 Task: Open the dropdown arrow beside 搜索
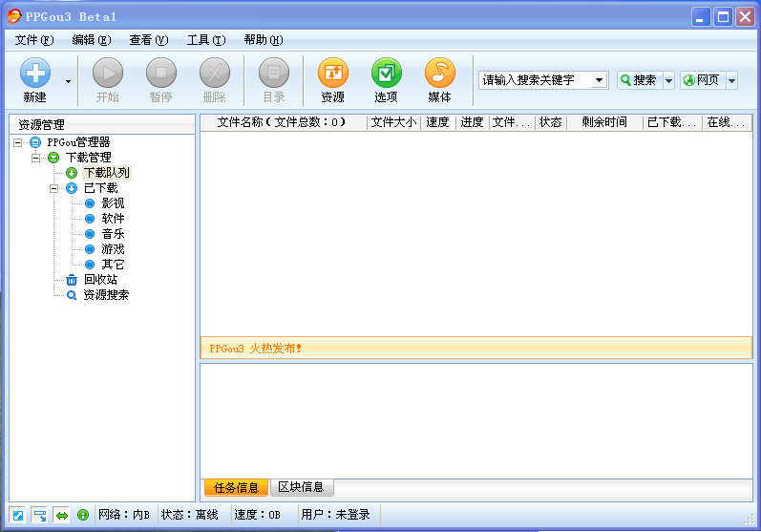668,80
